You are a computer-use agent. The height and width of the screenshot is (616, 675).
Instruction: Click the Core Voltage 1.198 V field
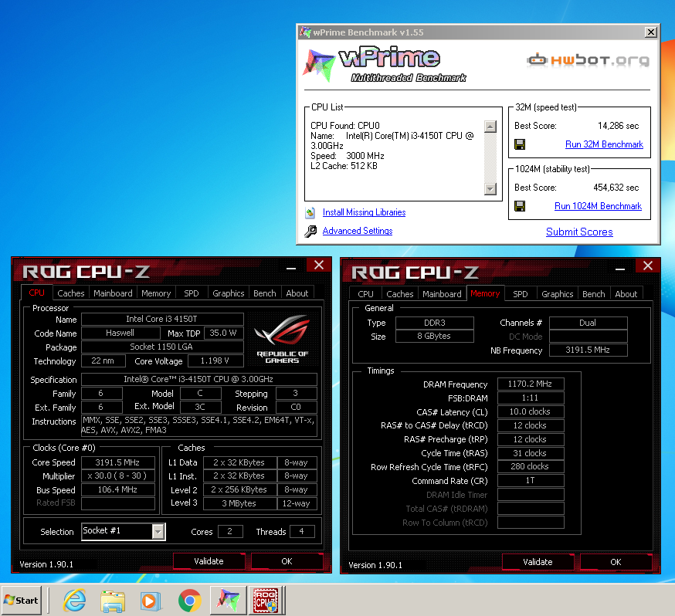point(215,361)
